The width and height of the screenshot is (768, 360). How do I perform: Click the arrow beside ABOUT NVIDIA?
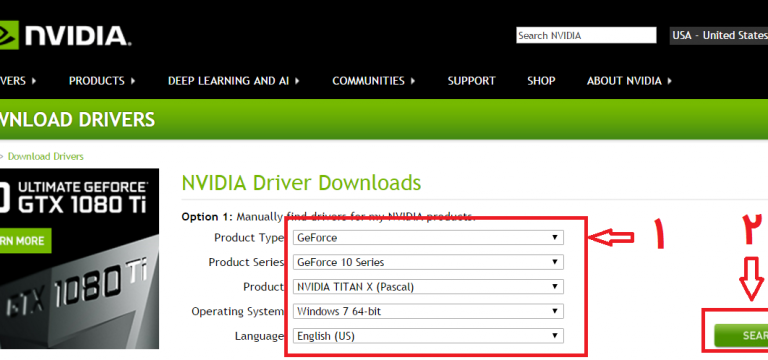[x=669, y=81]
